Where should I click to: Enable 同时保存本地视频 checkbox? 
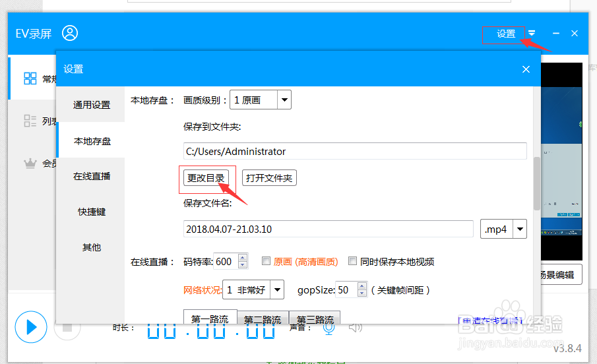point(352,261)
